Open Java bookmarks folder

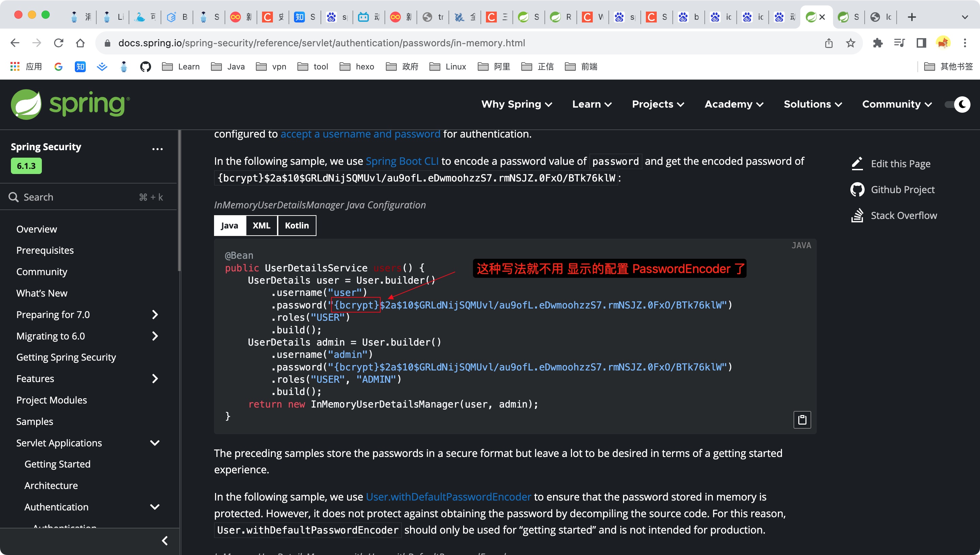point(228,67)
